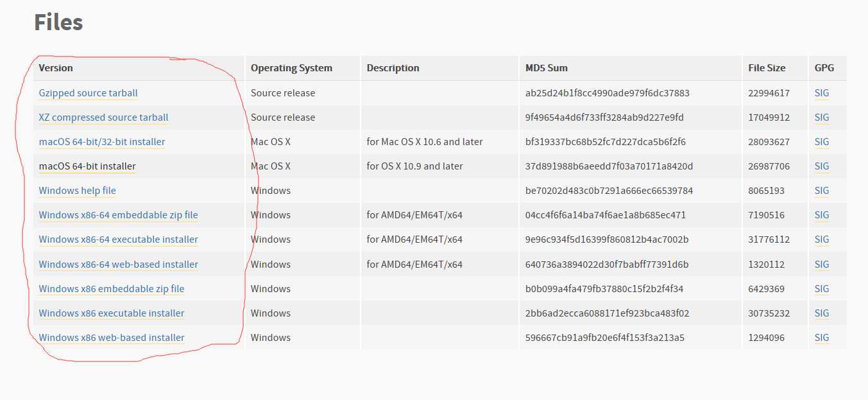Open Windows x86-64 web-based installer link
The width and height of the screenshot is (868, 400).
118,265
